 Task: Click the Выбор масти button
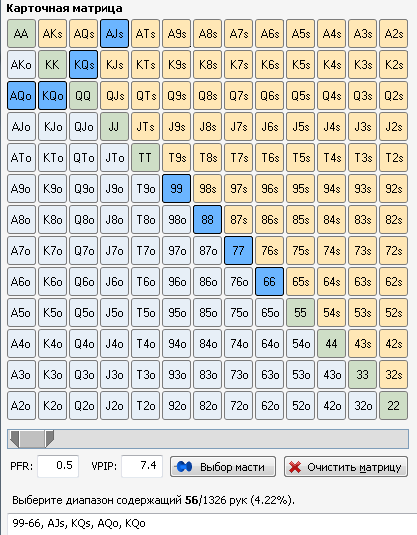click(223, 467)
